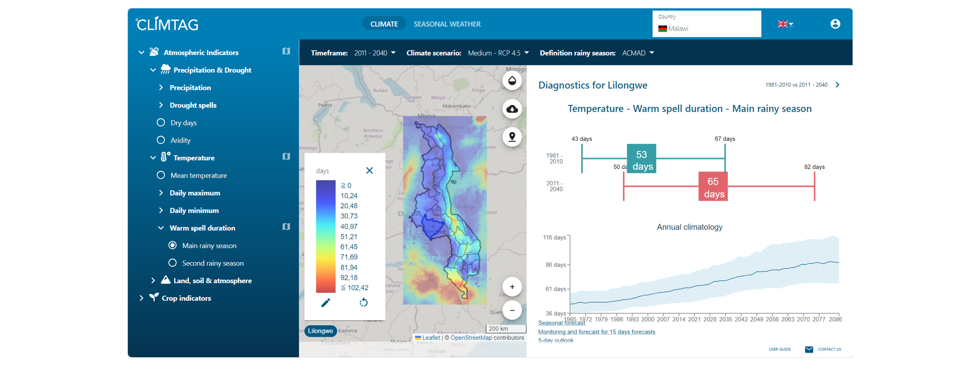Screen dimensions: 980x369
Task: Click the '82 days' label
Action: [x=815, y=167]
